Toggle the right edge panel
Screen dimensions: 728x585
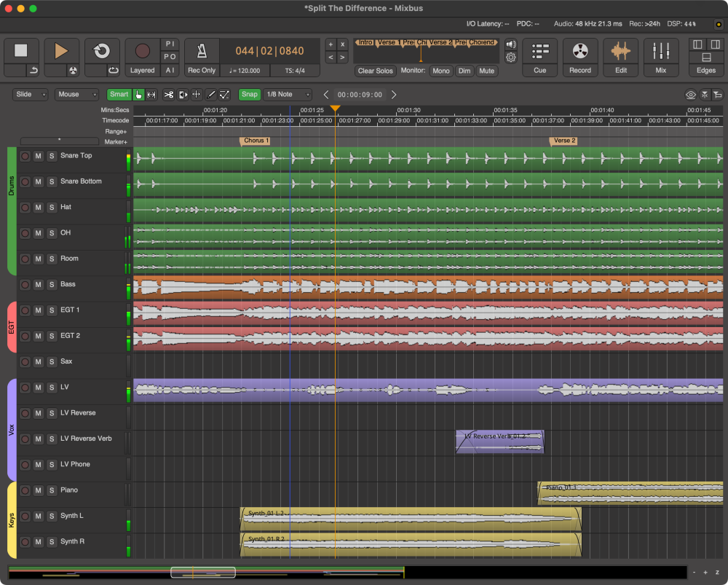[715, 44]
